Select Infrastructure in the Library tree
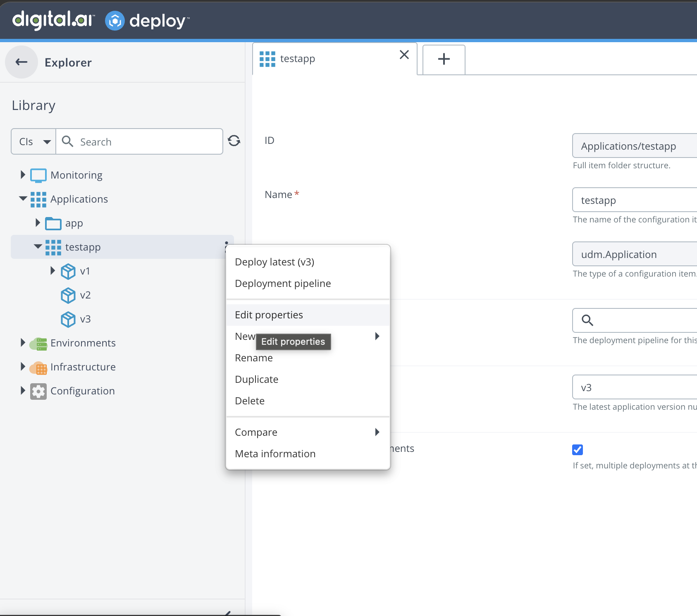The width and height of the screenshot is (697, 616). (x=83, y=367)
